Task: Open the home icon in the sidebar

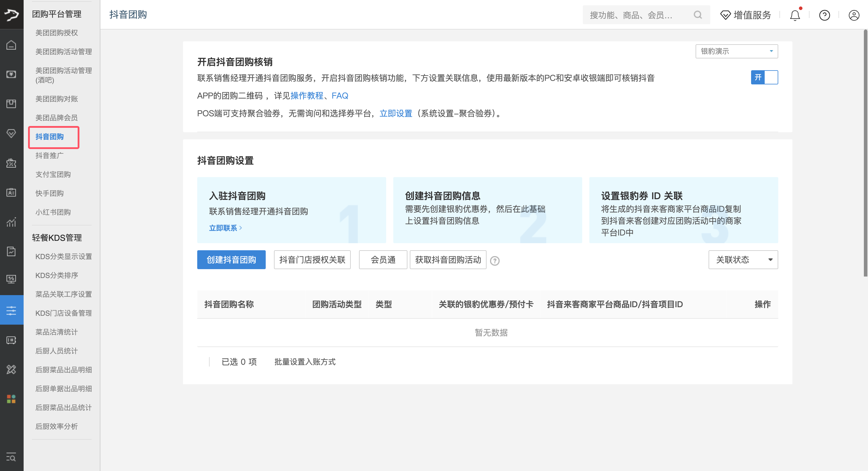Action: pos(12,45)
